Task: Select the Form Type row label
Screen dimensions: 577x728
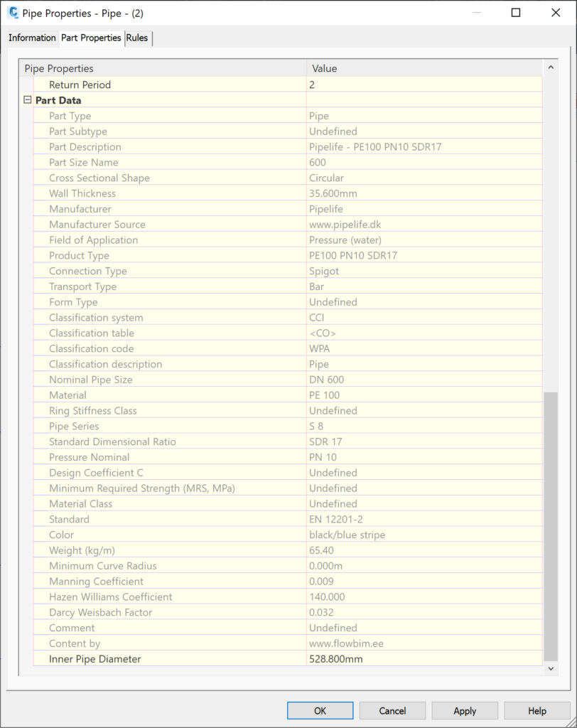Action: (73, 301)
